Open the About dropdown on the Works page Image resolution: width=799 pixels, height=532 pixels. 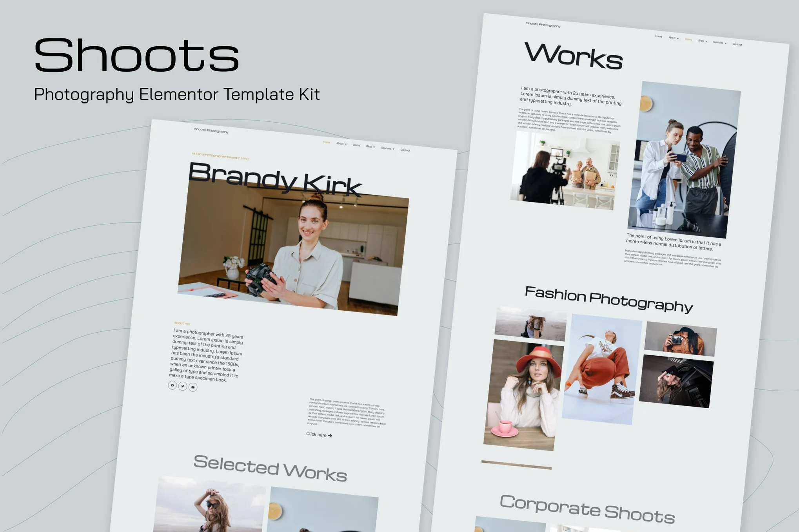pos(673,38)
